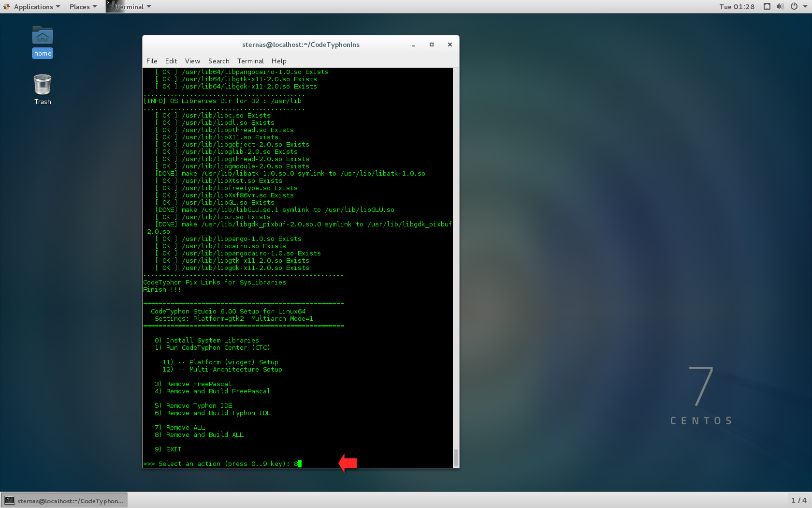Click line '/usr/lib/libpthread.so Exists'
The image size is (812, 508).
pyautogui.click(x=224, y=130)
